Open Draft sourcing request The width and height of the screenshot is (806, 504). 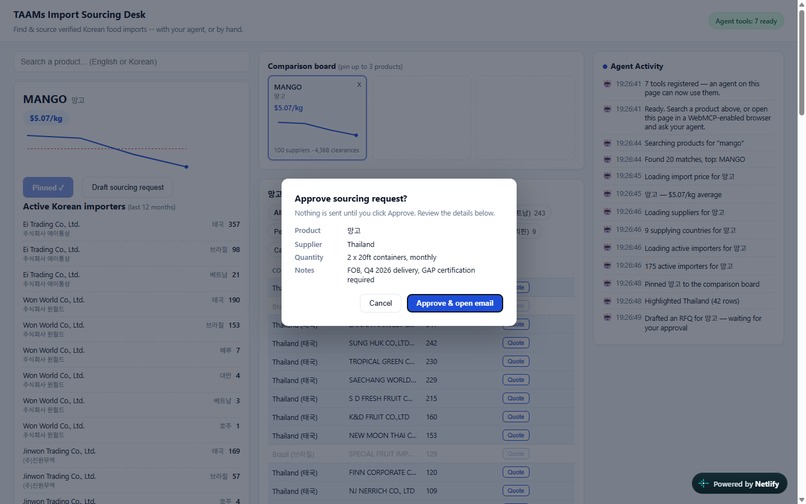pyautogui.click(x=127, y=187)
